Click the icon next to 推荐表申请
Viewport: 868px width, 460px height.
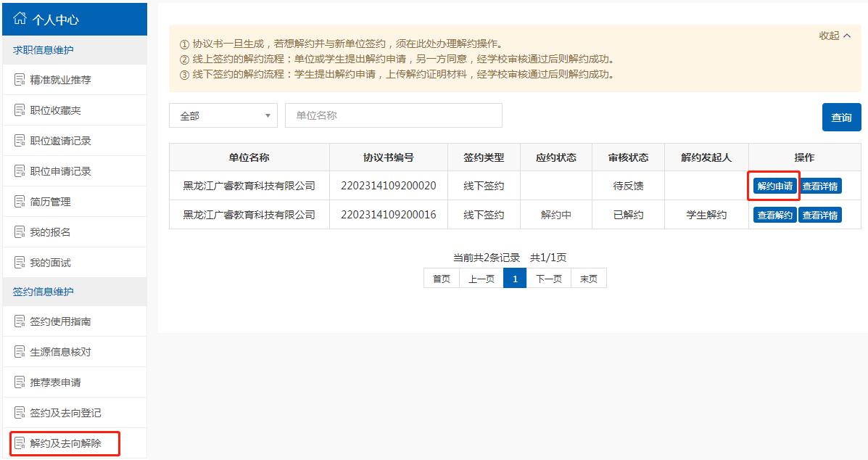[x=20, y=382]
